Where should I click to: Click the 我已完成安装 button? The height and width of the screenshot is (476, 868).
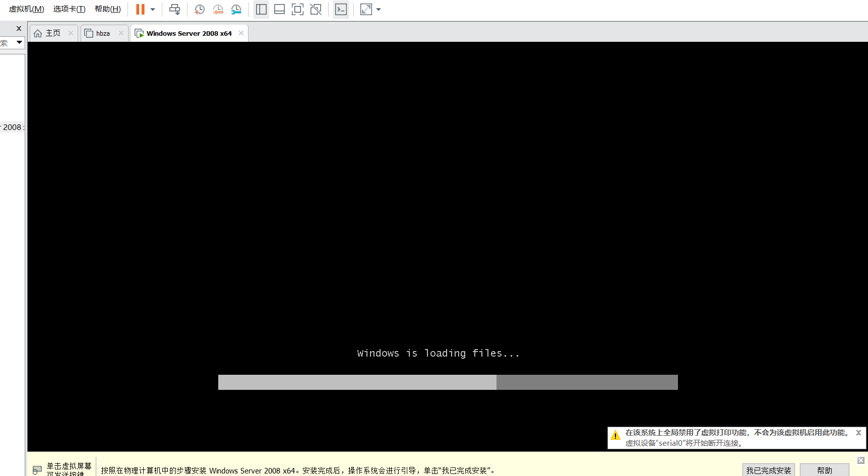(x=769, y=470)
